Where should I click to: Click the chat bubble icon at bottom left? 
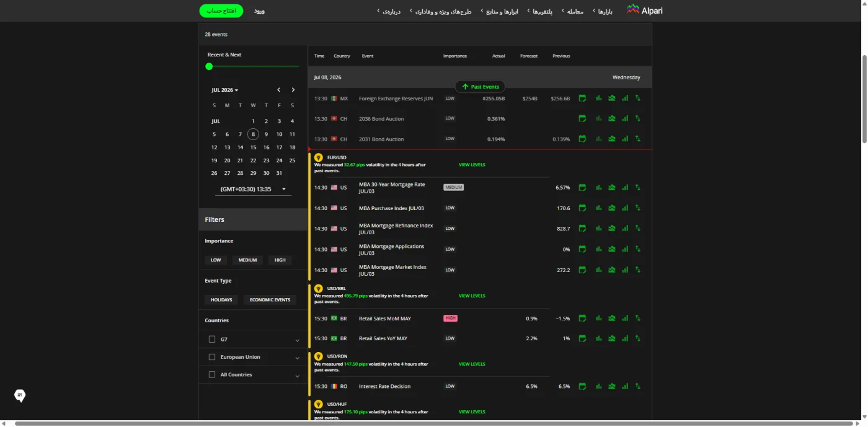coord(20,395)
